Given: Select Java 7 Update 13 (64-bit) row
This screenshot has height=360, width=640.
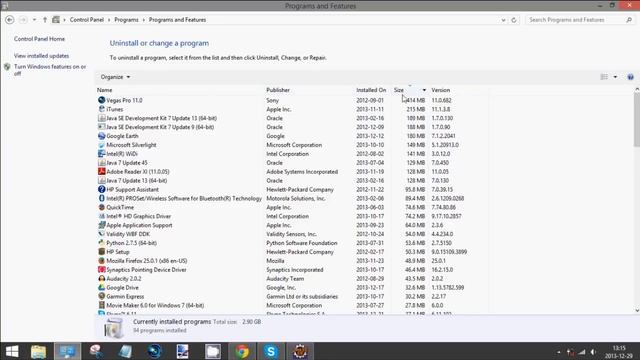Looking at the screenshot, I should coord(293,180).
